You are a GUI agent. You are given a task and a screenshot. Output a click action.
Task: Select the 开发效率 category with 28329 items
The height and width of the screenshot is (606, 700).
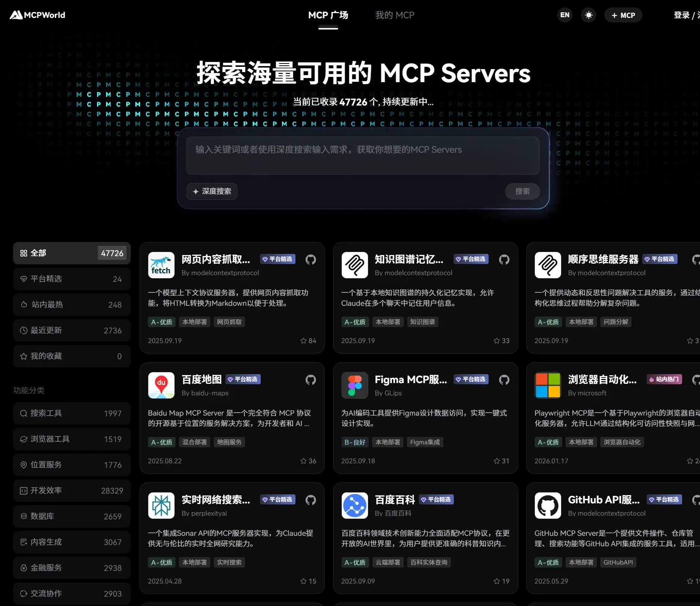pyautogui.click(x=72, y=490)
